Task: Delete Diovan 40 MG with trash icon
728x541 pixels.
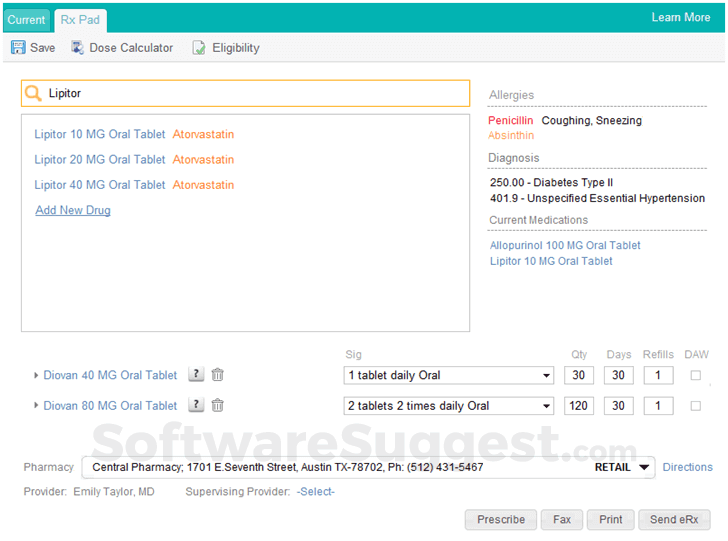Action: coord(218,376)
